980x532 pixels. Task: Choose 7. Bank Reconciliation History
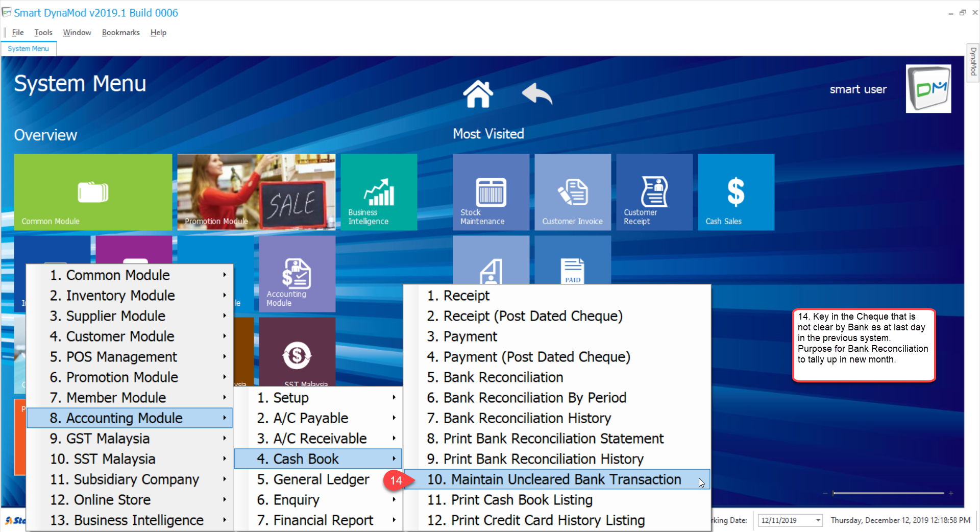557,418
